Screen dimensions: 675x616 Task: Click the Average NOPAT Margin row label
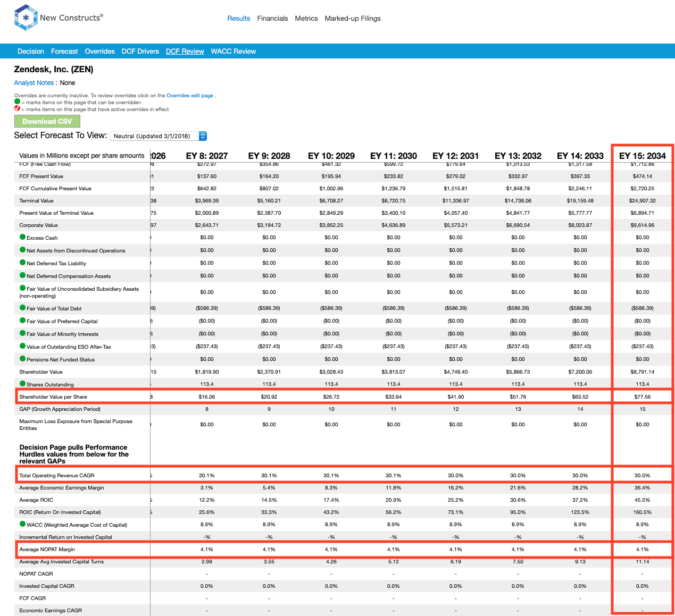pyautogui.click(x=47, y=549)
